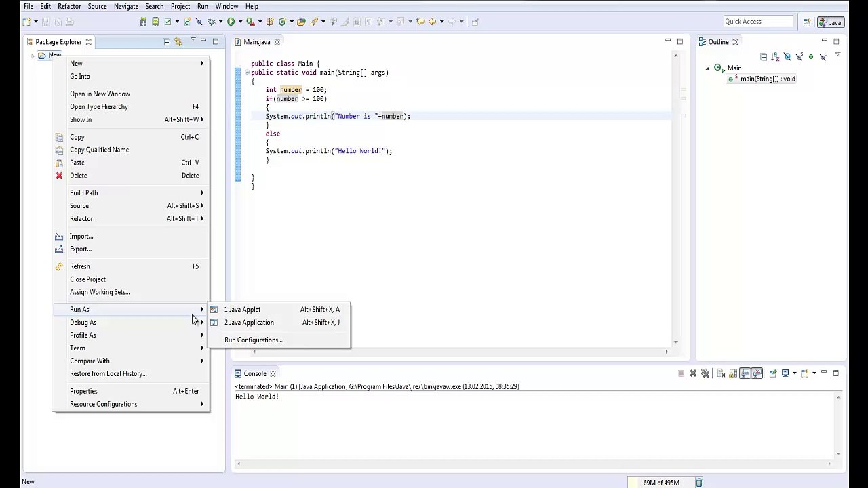The image size is (868, 488).
Task: Click Link with Editor in Package Explorer
Action: coord(178,42)
